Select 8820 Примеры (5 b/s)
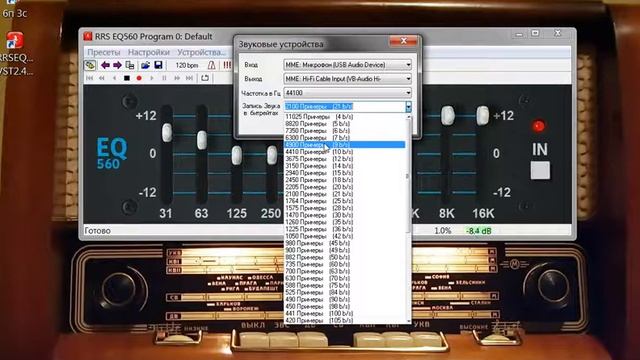The width and height of the screenshot is (640, 360). coord(344,124)
